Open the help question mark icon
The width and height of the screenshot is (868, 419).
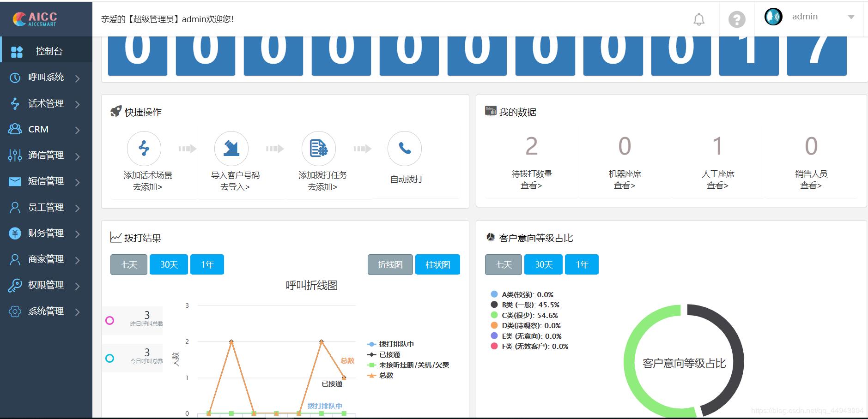coord(737,19)
